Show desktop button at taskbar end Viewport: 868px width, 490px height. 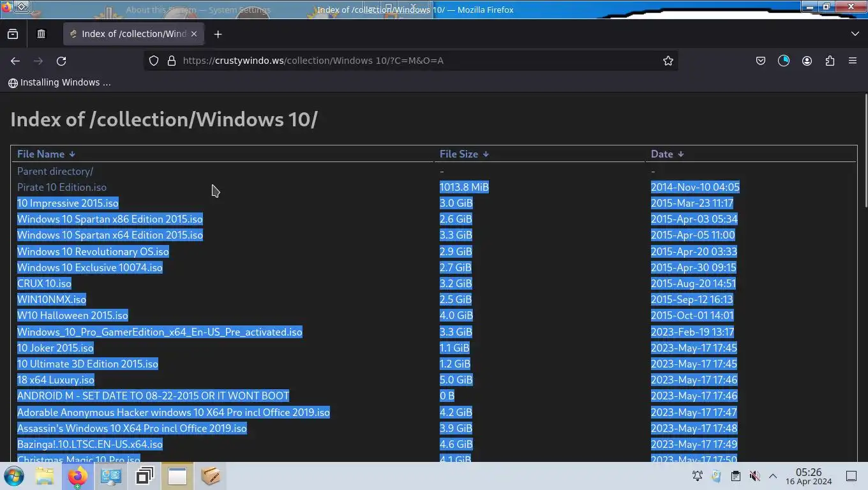tap(851, 476)
